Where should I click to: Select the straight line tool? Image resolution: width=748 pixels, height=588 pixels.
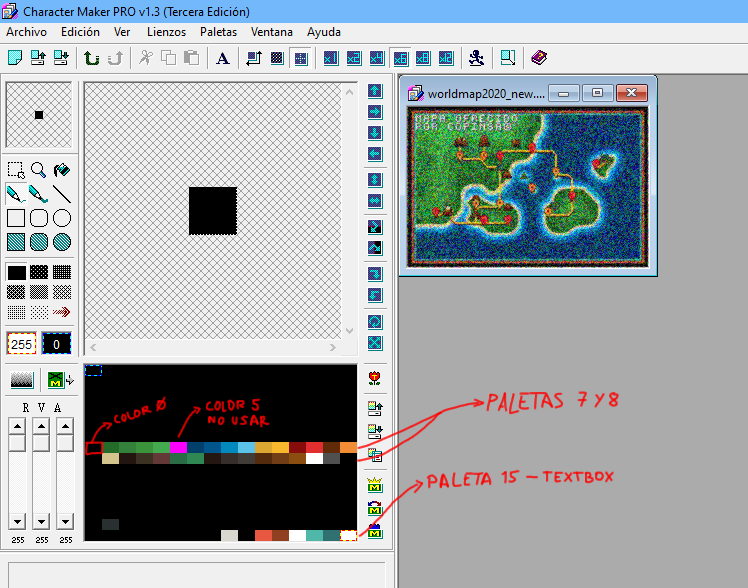coord(62,194)
